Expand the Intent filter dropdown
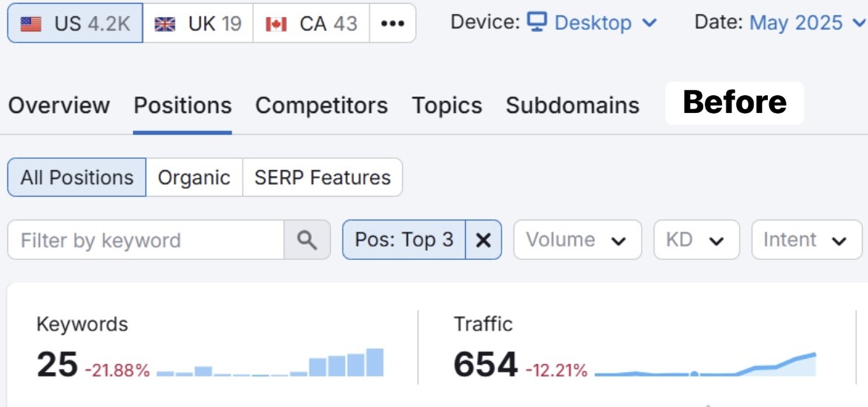The height and width of the screenshot is (407, 868). pos(806,240)
